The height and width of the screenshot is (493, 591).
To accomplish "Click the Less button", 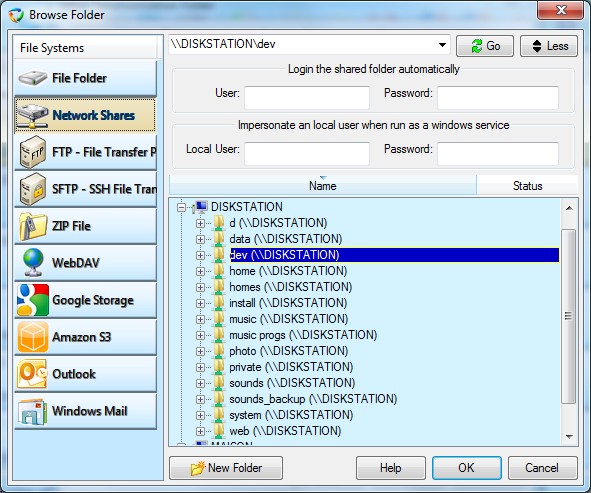I will point(549,46).
